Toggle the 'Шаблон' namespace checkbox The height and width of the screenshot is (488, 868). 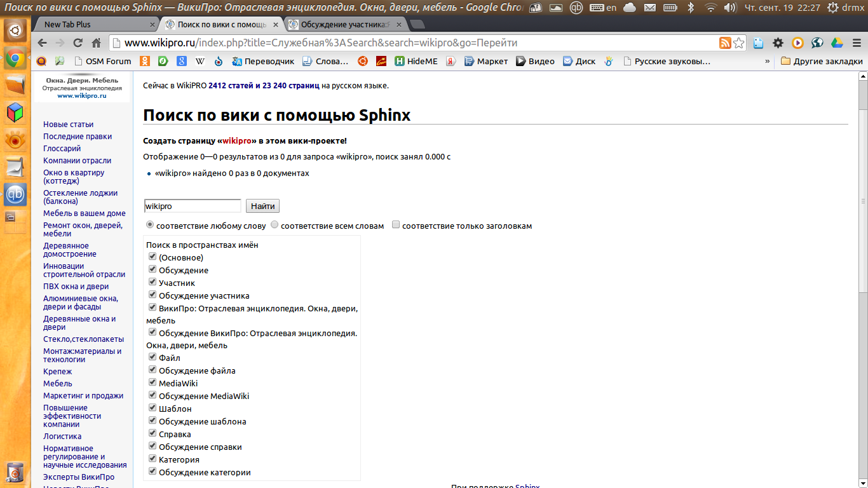click(153, 408)
